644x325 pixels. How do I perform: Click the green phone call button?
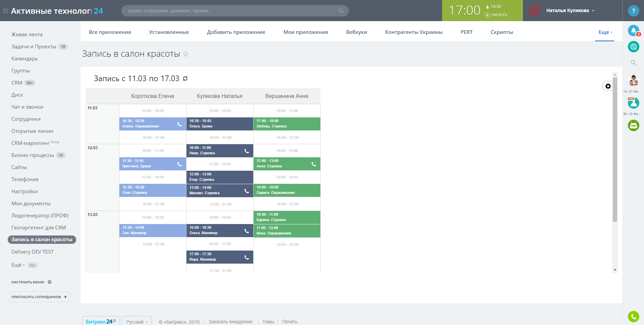click(x=633, y=317)
